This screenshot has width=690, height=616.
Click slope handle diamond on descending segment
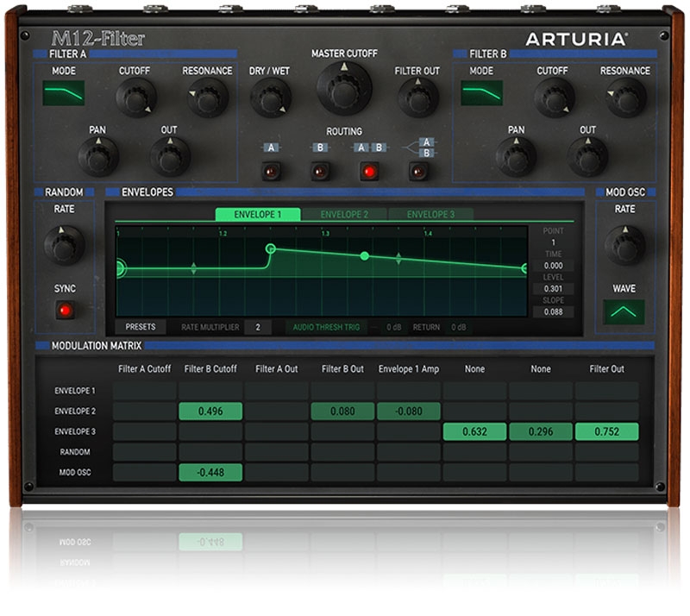(x=398, y=259)
